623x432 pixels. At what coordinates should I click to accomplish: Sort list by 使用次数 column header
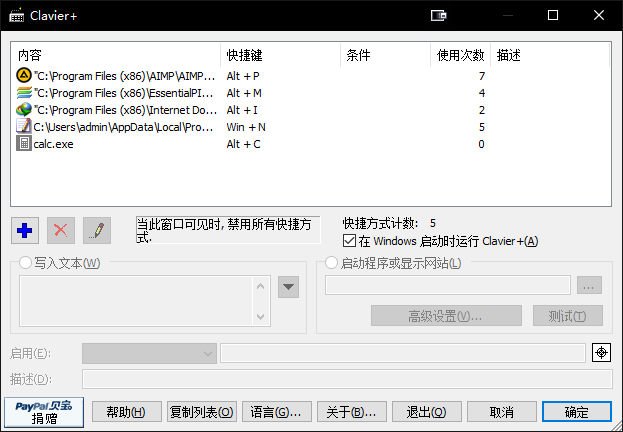pyautogui.click(x=461, y=55)
